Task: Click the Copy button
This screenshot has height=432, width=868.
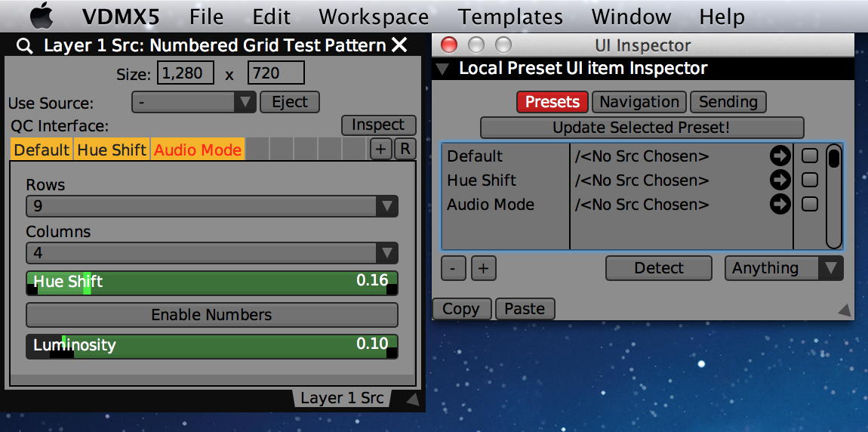Action: (461, 309)
